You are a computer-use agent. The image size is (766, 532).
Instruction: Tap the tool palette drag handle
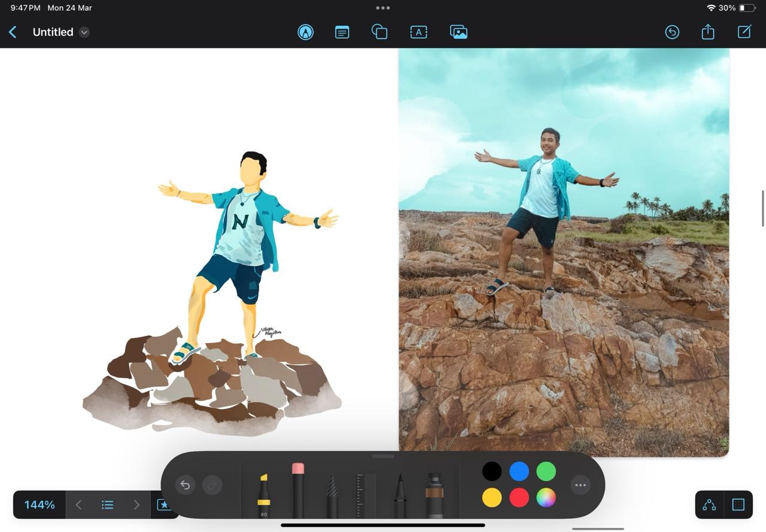point(383,456)
